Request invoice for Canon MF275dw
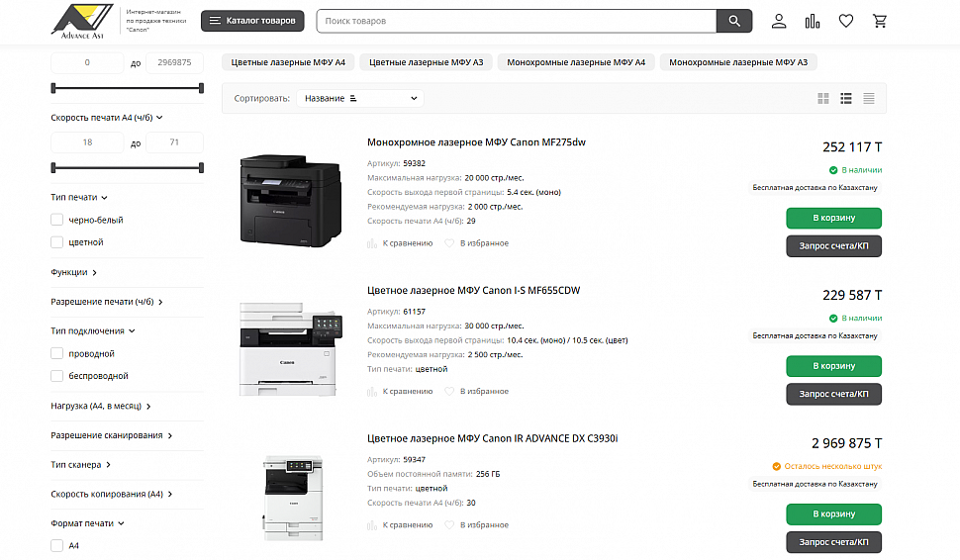960x560 pixels. (x=834, y=246)
